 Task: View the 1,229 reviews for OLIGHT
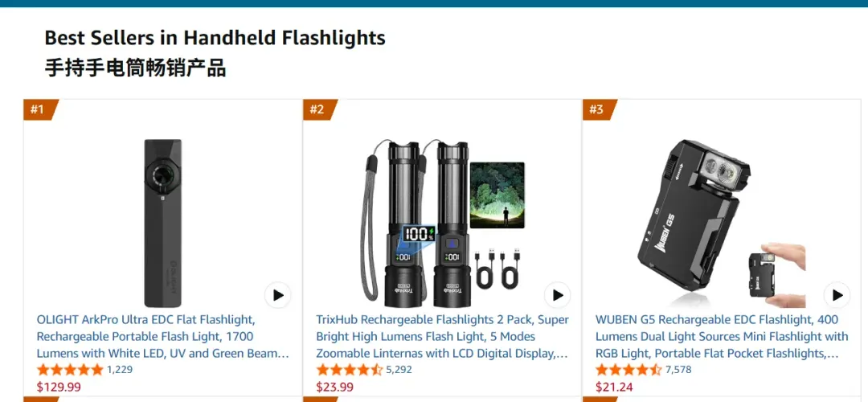coord(120,370)
